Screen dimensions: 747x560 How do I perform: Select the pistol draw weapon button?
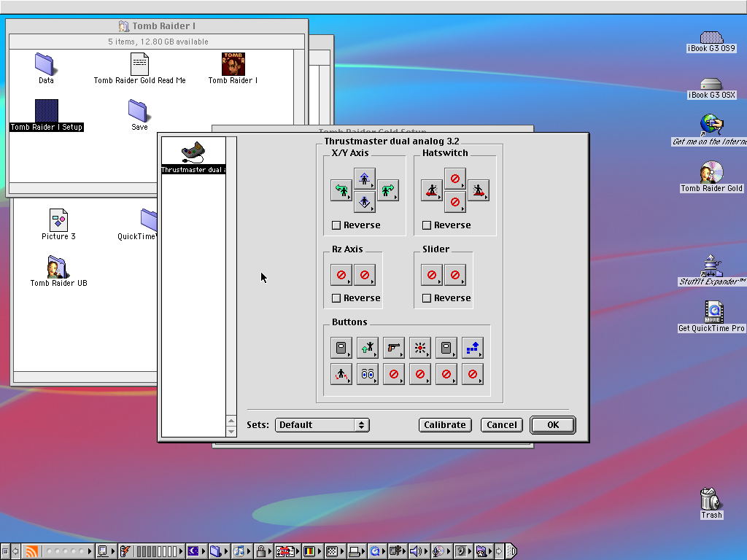coord(393,349)
